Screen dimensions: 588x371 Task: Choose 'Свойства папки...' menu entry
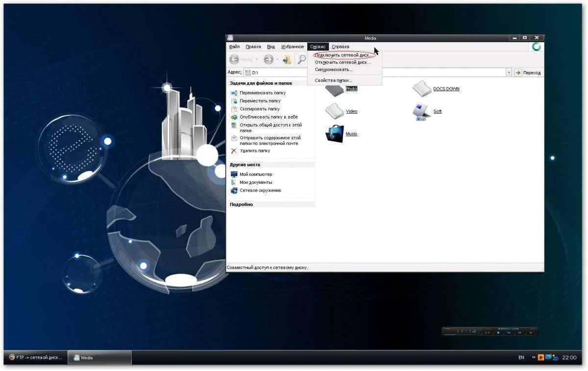[x=345, y=80]
